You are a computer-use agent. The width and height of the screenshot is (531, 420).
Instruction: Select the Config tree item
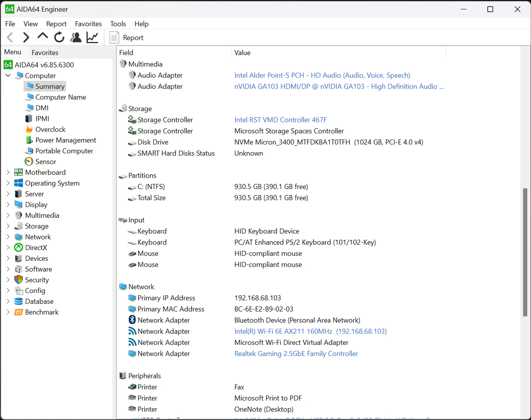point(35,291)
